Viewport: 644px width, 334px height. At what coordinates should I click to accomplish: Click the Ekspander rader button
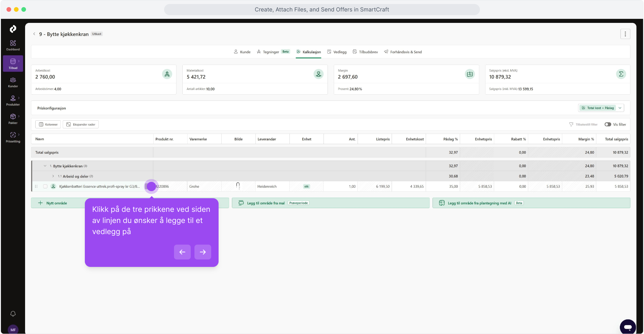(x=81, y=124)
